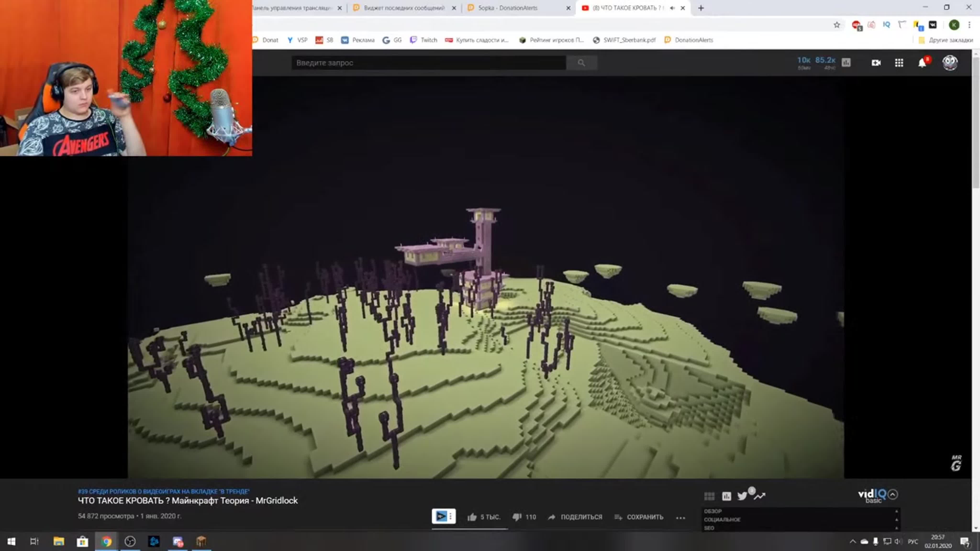Image resolution: width=980 pixels, height=551 pixels.
Task: Open the YouTube account avatar menu
Action: point(950,63)
